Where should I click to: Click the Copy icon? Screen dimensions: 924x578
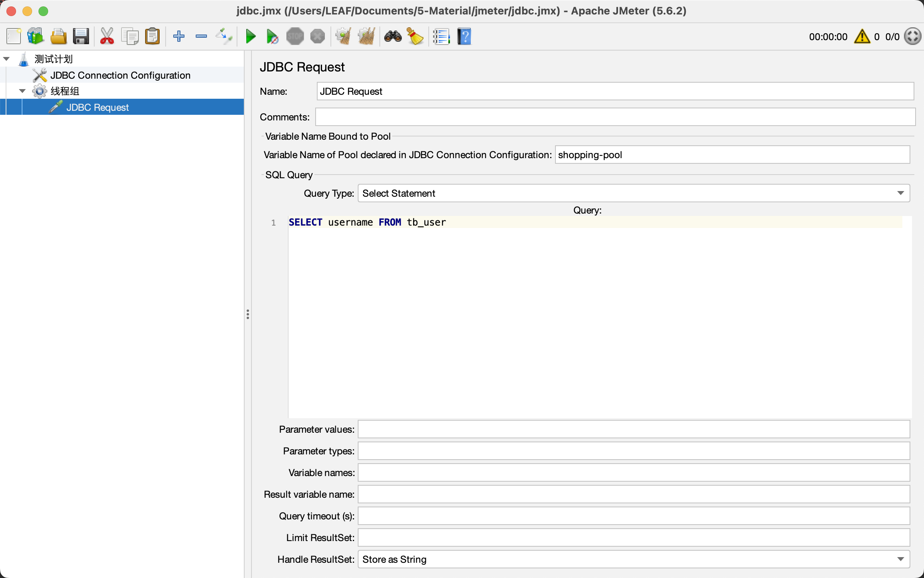130,37
